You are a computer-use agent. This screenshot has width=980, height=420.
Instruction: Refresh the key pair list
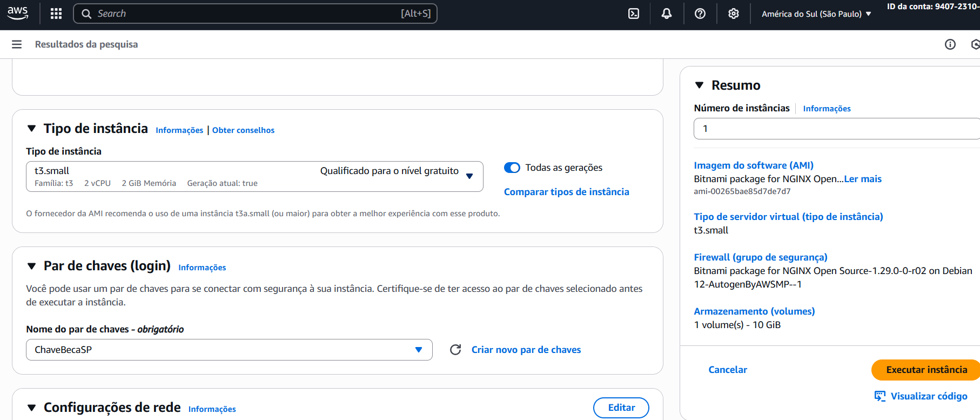(455, 350)
